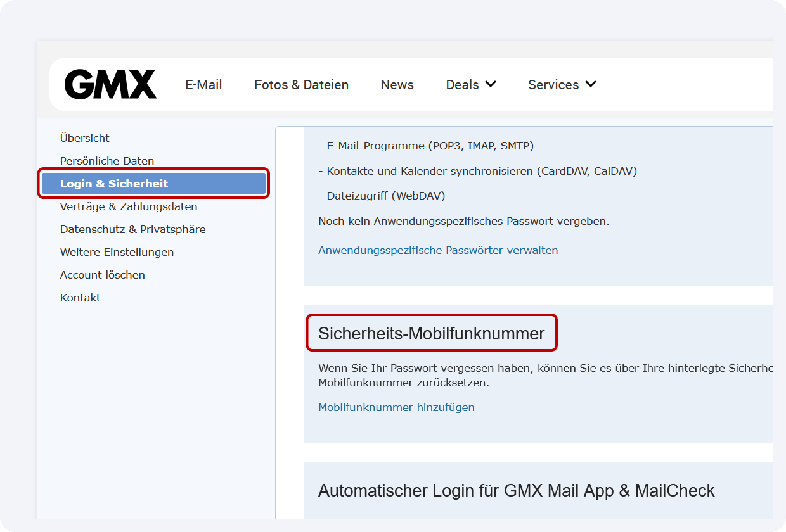Open the News page
786x532 pixels.
tap(397, 85)
